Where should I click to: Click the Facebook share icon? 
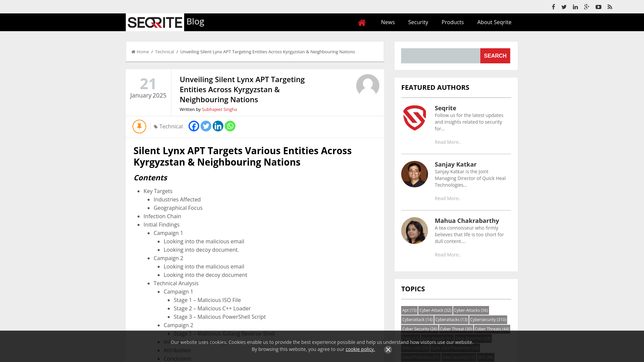point(193,126)
